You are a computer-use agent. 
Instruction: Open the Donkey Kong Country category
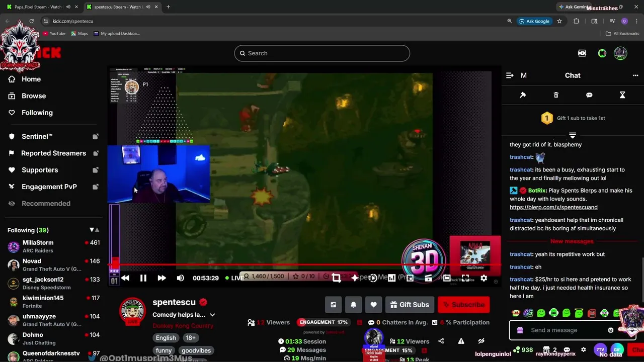coord(183,326)
